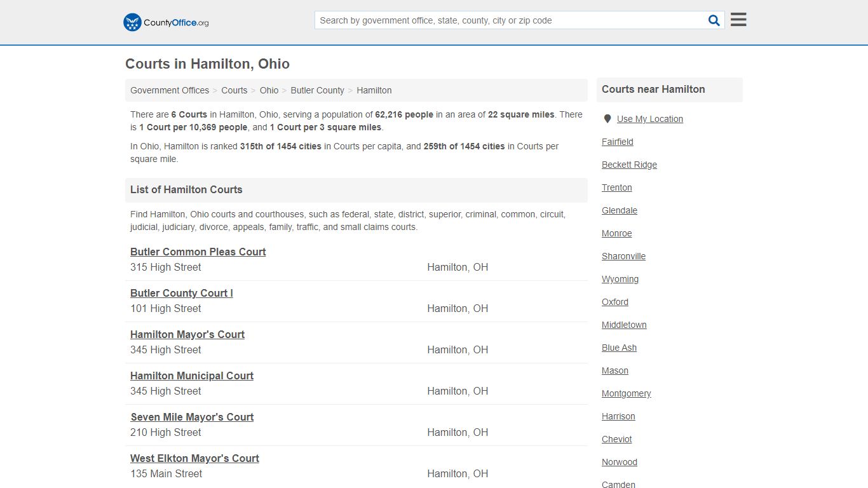View courts near Blue Ash

click(x=619, y=348)
